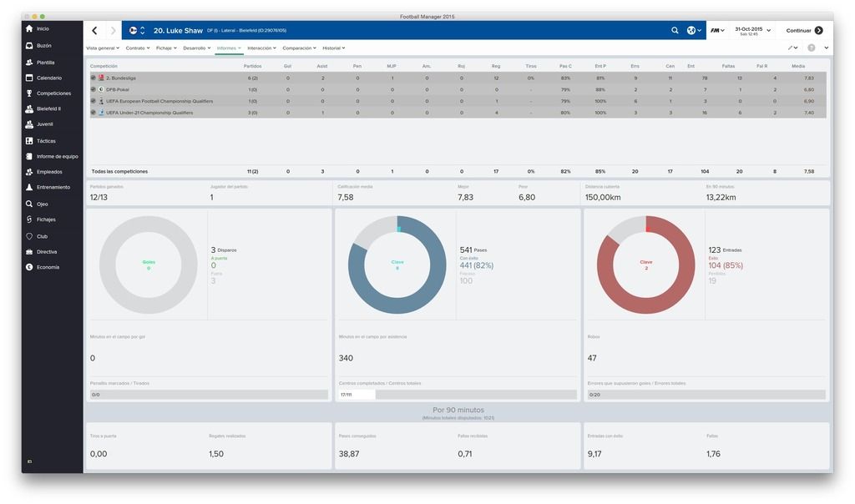Open the Desarrollo dropdown menu

(x=197, y=48)
